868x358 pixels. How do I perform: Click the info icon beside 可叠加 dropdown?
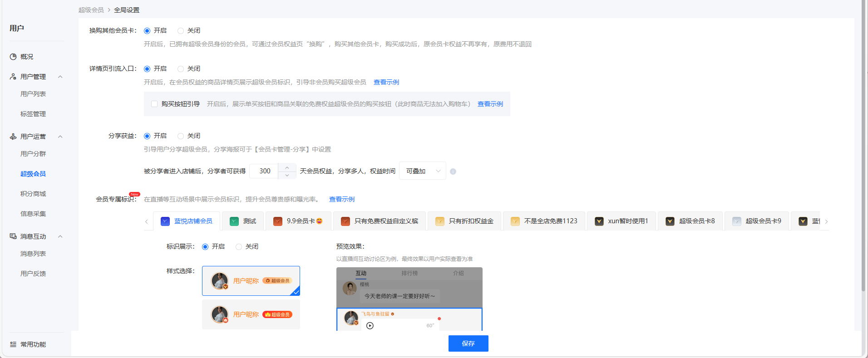453,172
